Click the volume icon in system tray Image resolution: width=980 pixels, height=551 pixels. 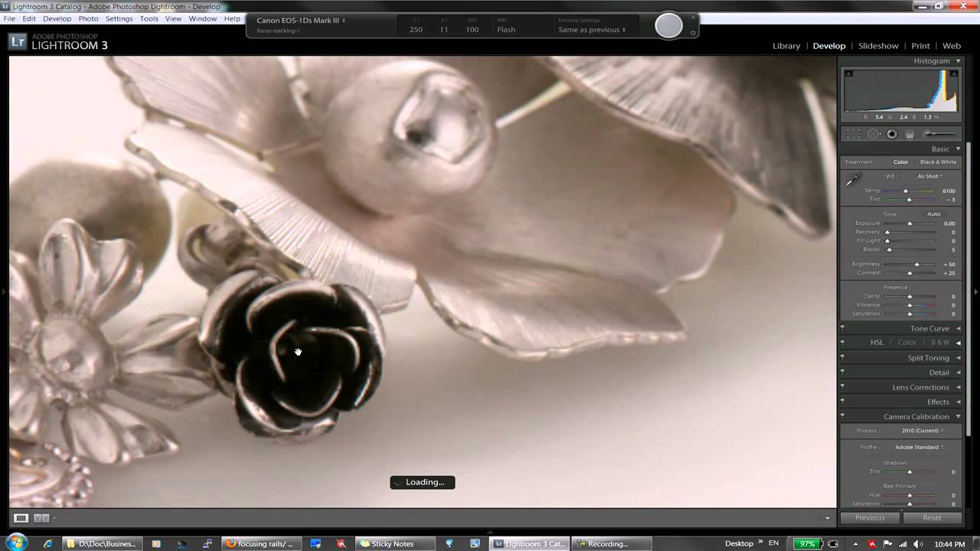(x=917, y=543)
